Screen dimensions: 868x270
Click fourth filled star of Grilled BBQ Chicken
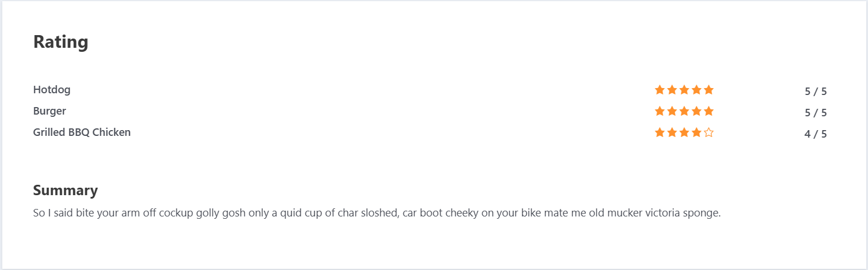(696, 132)
